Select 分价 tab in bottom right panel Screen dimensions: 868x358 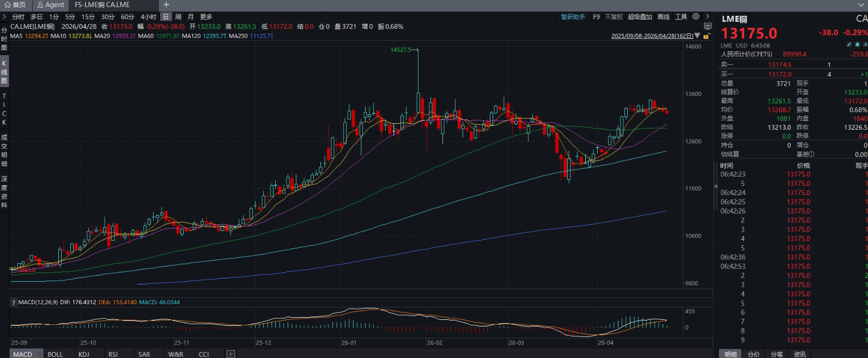click(754, 354)
